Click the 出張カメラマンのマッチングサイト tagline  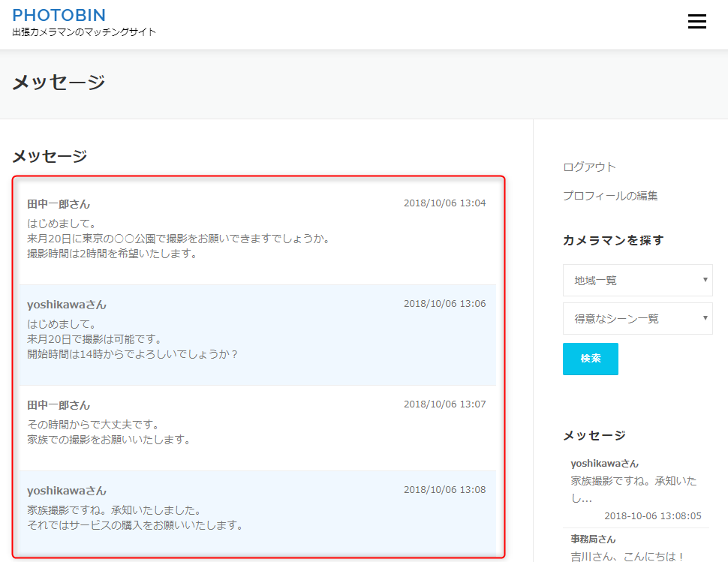[84, 32]
